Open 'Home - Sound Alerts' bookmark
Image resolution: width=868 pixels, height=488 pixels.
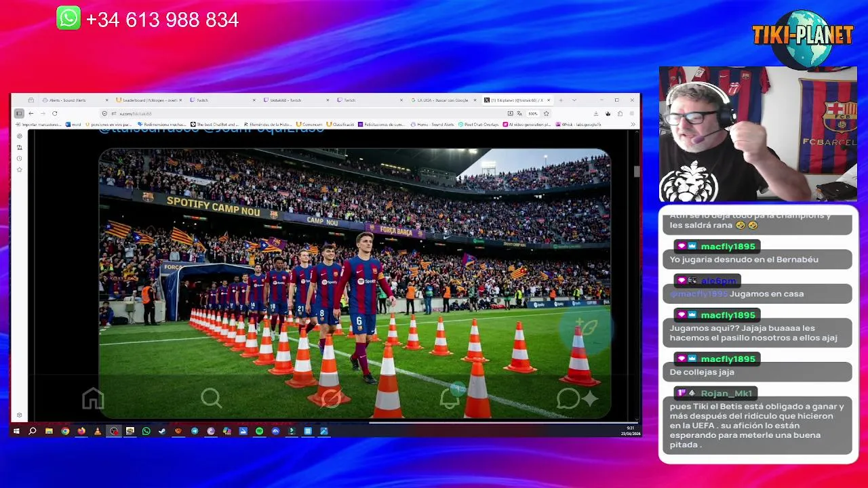pyautogui.click(x=432, y=125)
